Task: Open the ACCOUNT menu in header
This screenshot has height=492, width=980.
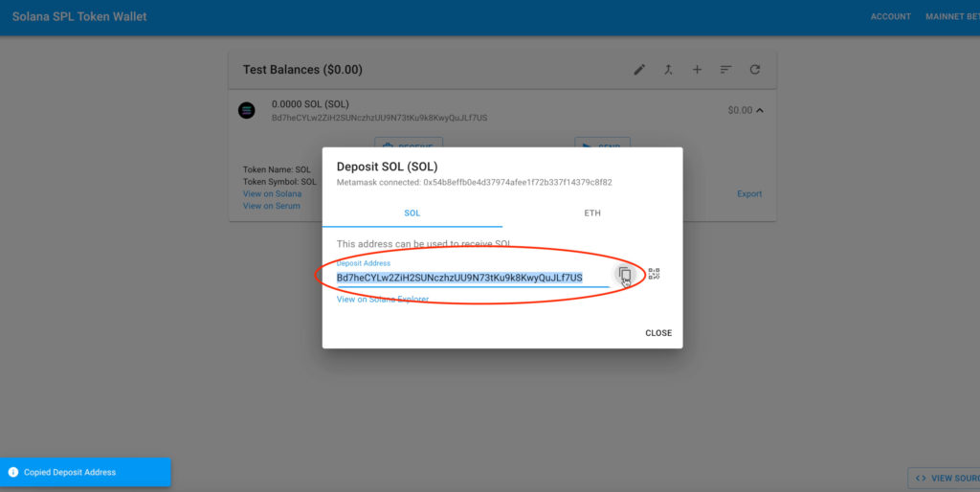Action: pos(891,17)
